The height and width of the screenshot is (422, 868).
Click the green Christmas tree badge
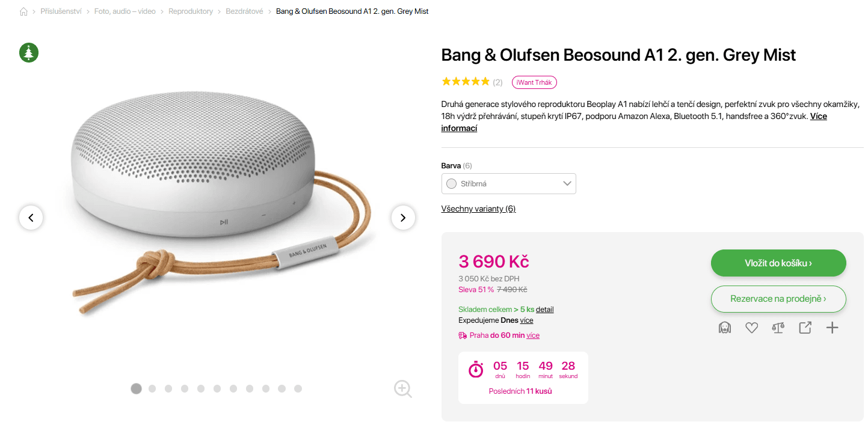point(28,53)
